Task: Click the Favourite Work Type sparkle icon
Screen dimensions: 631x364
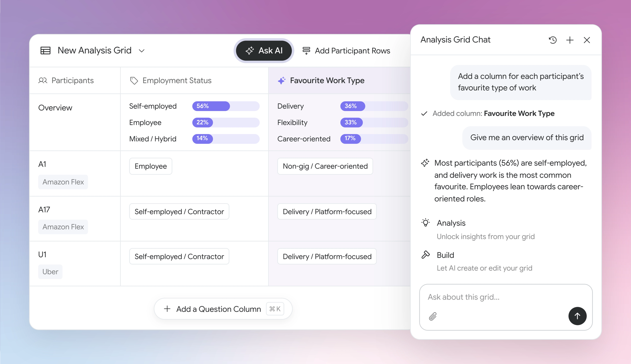Action: click(x=282, y=80)
